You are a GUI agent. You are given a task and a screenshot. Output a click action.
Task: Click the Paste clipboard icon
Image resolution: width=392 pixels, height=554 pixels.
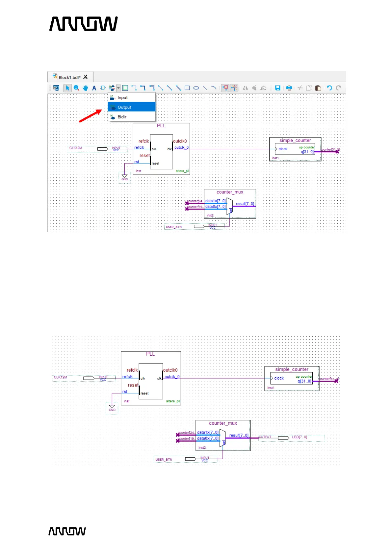pos(318,88)
